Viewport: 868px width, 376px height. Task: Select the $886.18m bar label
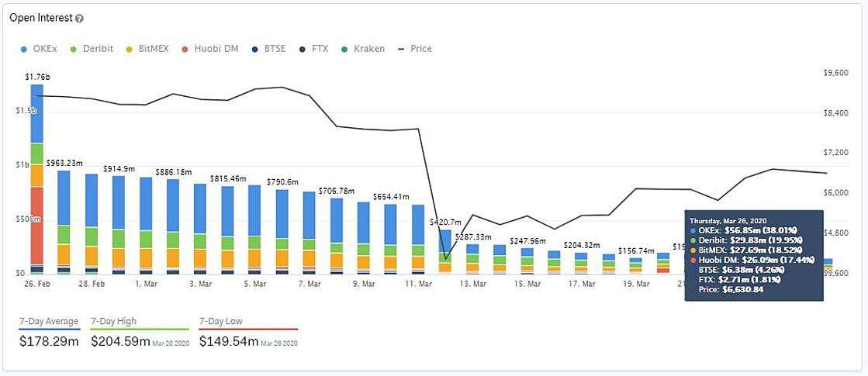pyautogui.click(x=173, y=172)
